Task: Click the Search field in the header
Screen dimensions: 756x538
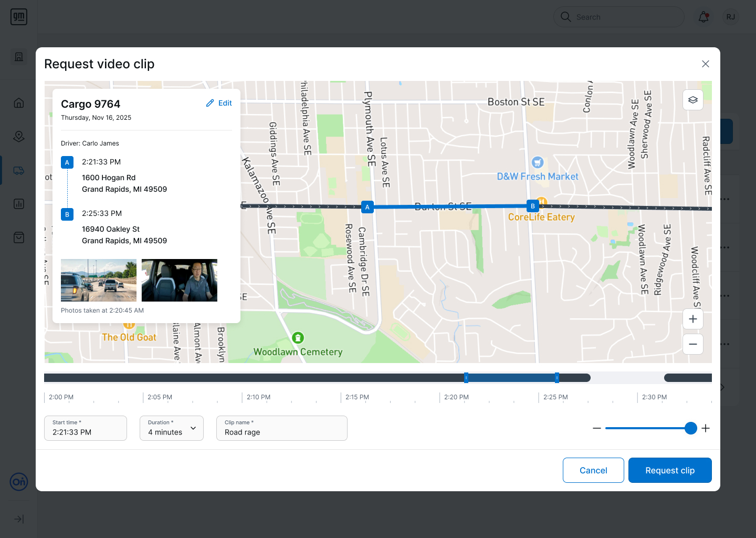Action: (618, 17)
